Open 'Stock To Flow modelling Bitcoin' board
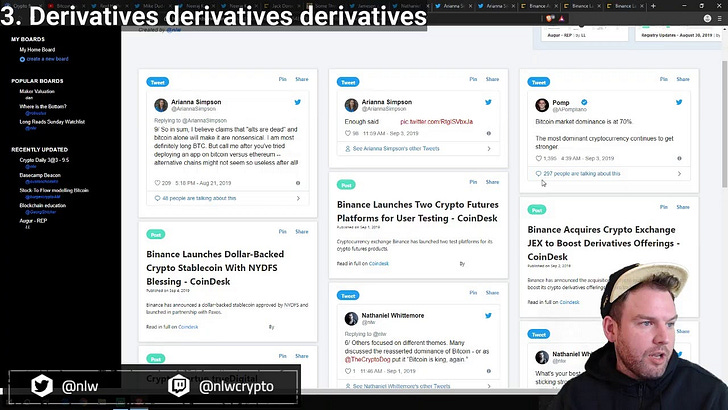Screen dimensions: 728x410 (54, 190)
